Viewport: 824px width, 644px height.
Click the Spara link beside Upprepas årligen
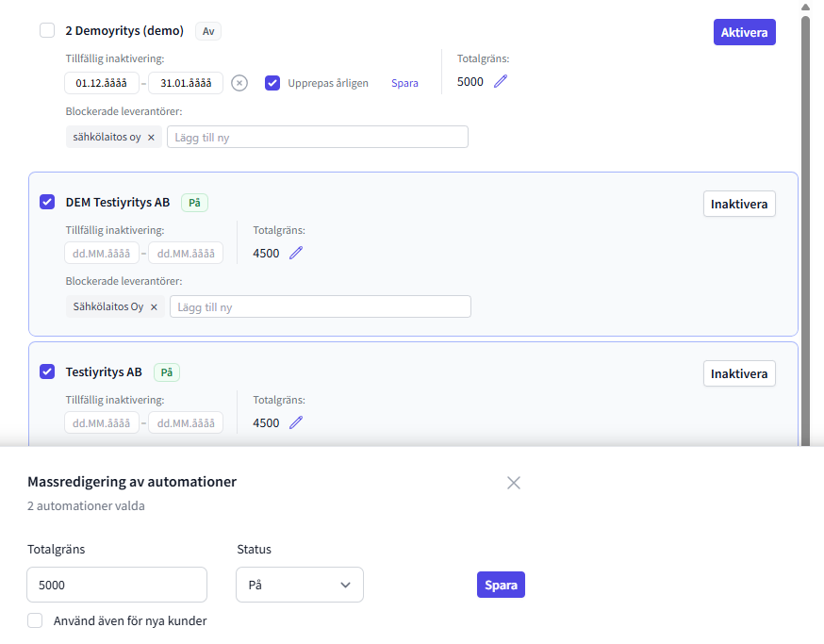pyautogui.click(x=404, y=83)
